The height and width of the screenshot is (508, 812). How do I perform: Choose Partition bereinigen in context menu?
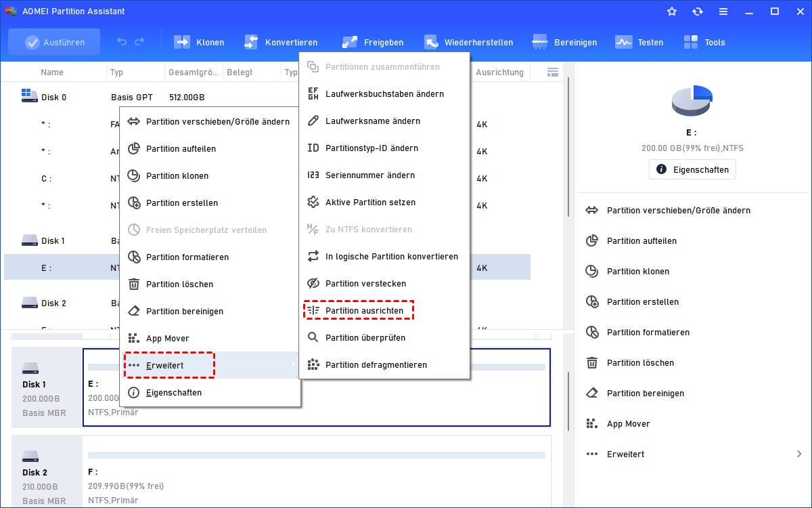210,312
